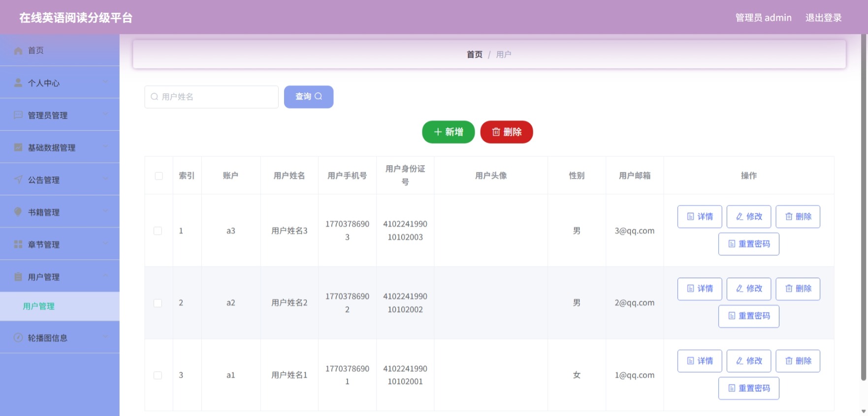Screen dimensions: 868x416
Task: Click the chat icon beside 管理员管理
Action: pyautogui.click(x=18, y=115)
